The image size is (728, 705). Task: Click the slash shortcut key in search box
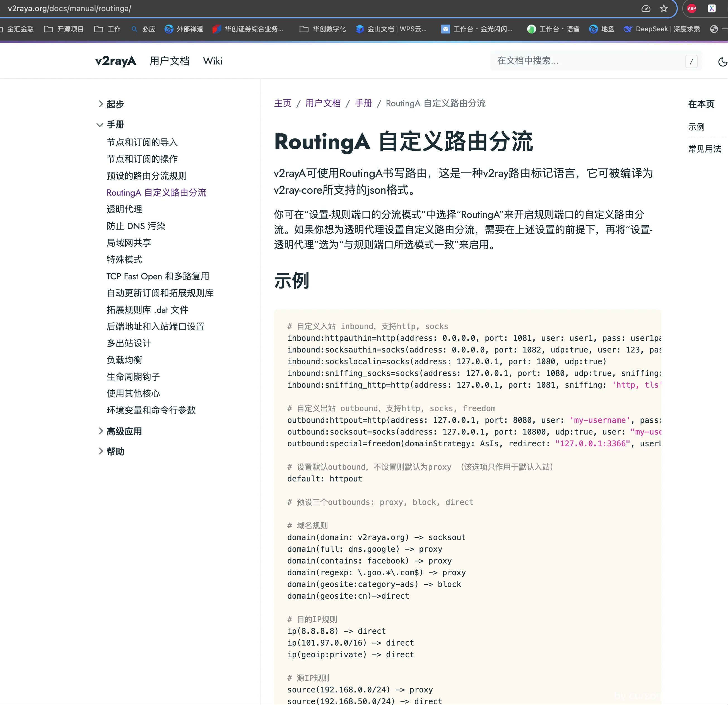(691, 61)
